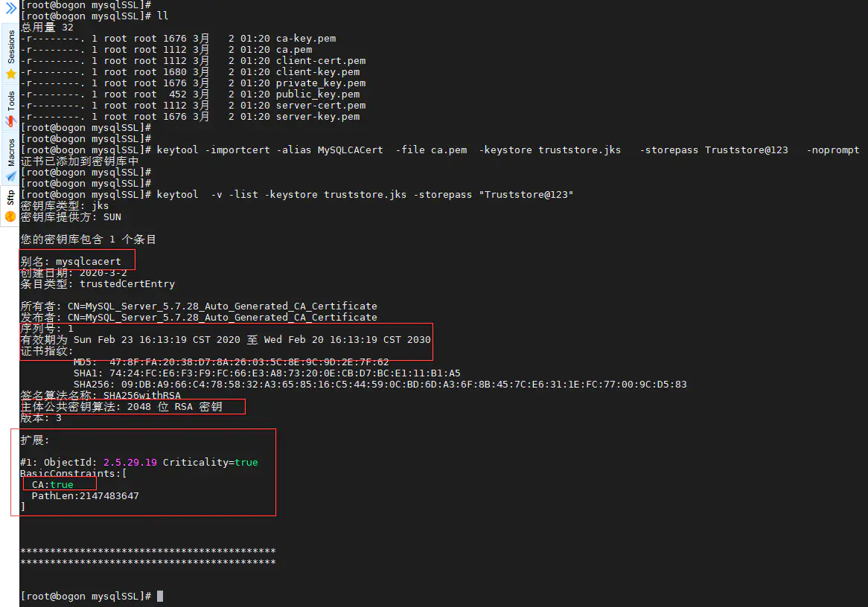Select the highlighted mysqlcacert alias text

pos(89,261)
